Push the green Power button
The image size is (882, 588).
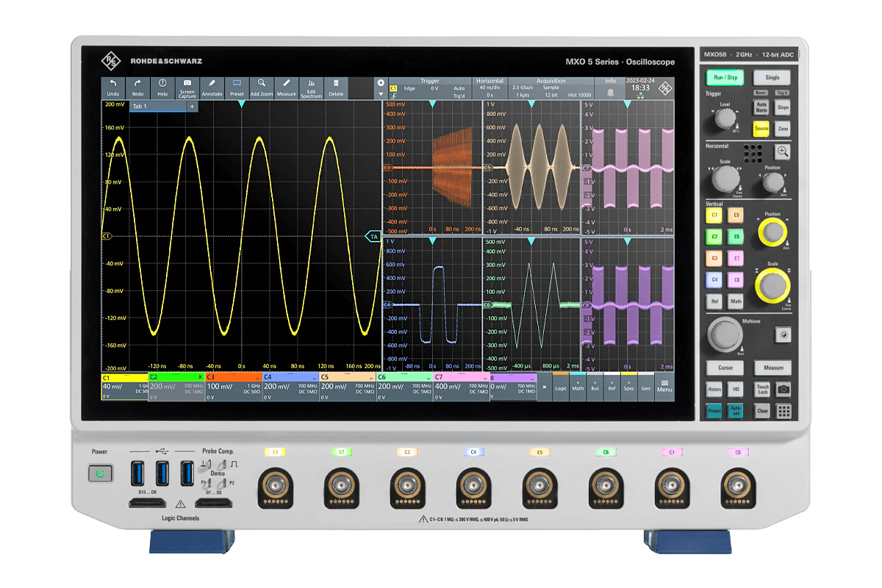[100, 475]
